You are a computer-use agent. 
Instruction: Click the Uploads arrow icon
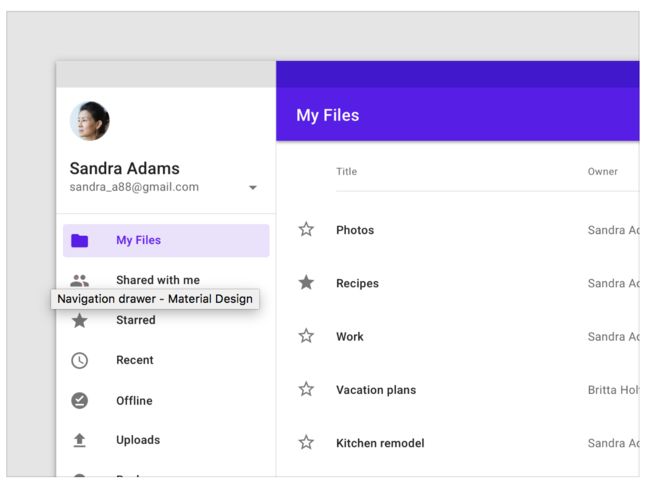click(x=80, y=440)
